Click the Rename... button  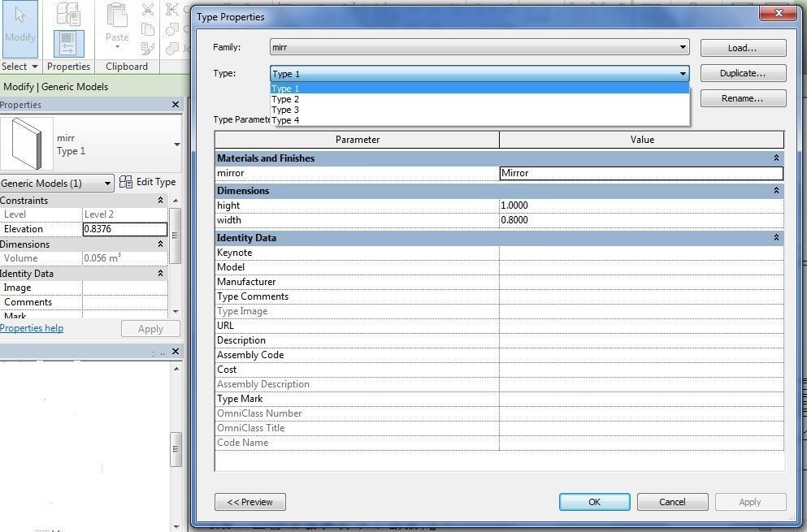point(743,98)
